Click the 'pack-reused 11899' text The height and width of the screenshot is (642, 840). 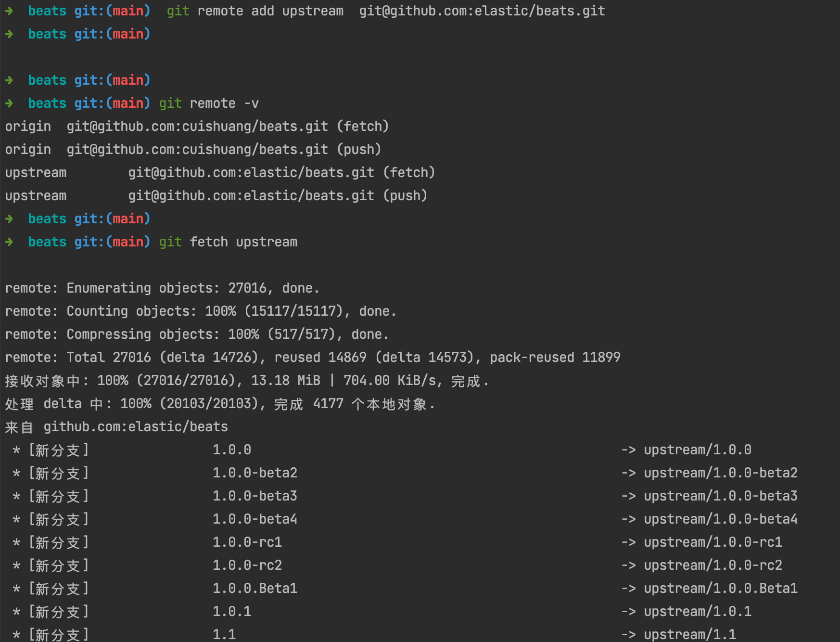click(x=555, y=358)
